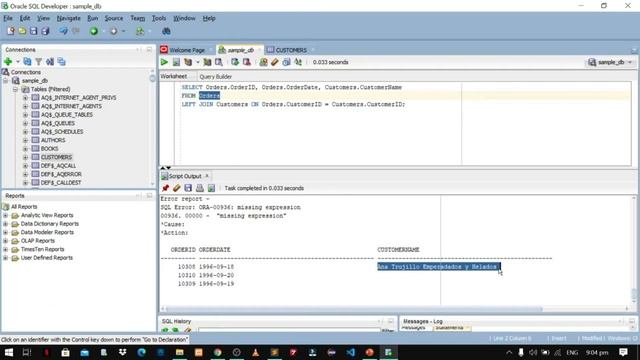The width and height of the screenshot is (640, 360).
Task: Expand the AUTHORS table node
Action: pos(25,140)
